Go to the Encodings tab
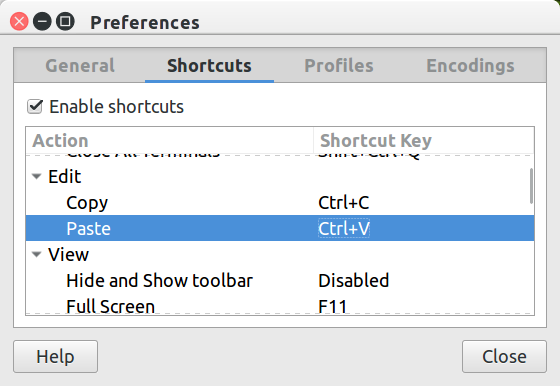This screenshot has width=560, height=386. tap(470, 66)
